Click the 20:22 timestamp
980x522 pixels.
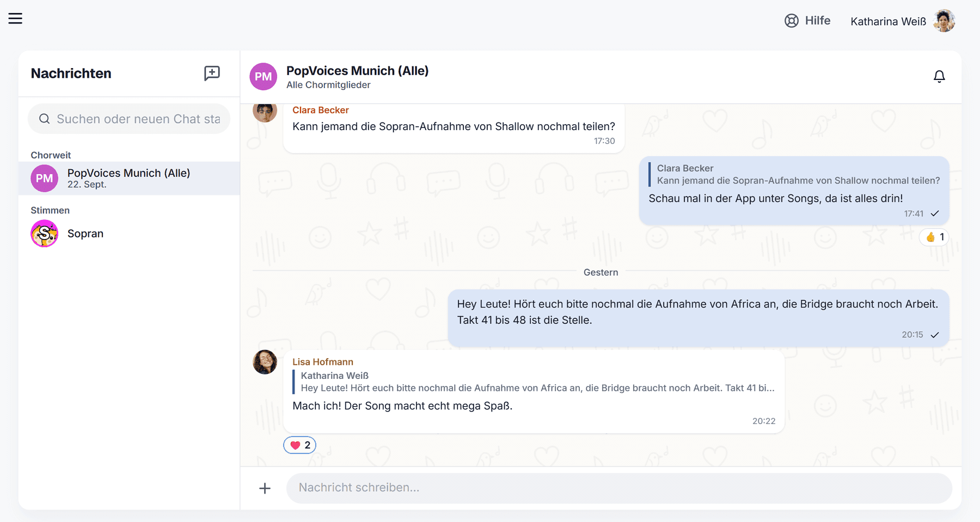click(x=764, y=421)
